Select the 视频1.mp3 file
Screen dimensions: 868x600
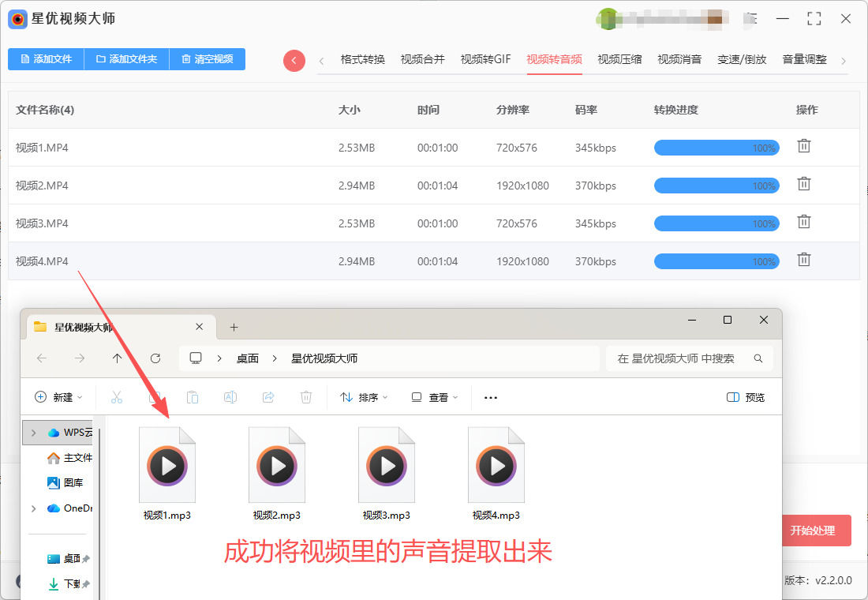(x=166, y=474)
